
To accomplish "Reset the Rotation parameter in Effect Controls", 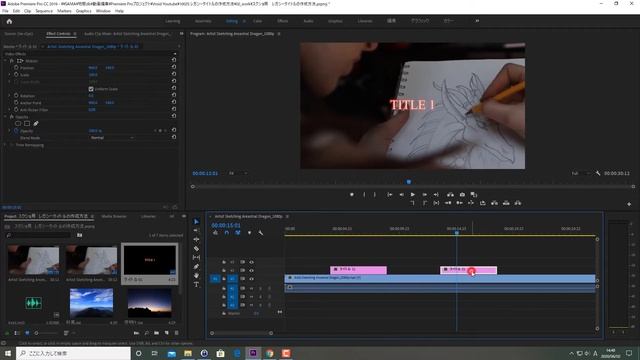I will pyautogui.click(x=174, y=96).
